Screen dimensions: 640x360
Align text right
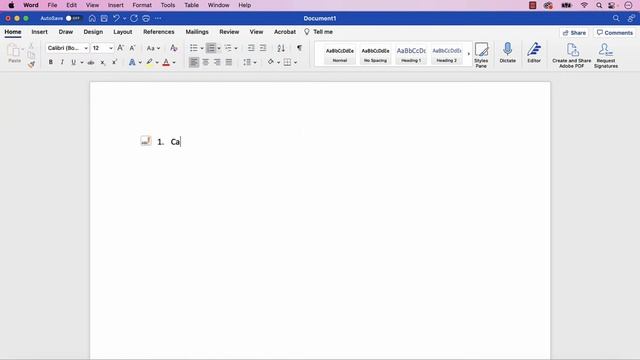[x=217, y=62]
